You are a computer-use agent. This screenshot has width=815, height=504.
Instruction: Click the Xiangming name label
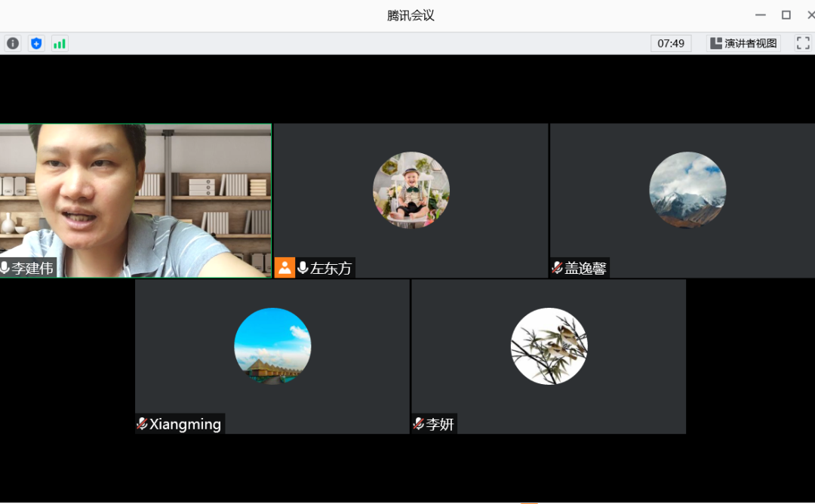click(186, 424)
